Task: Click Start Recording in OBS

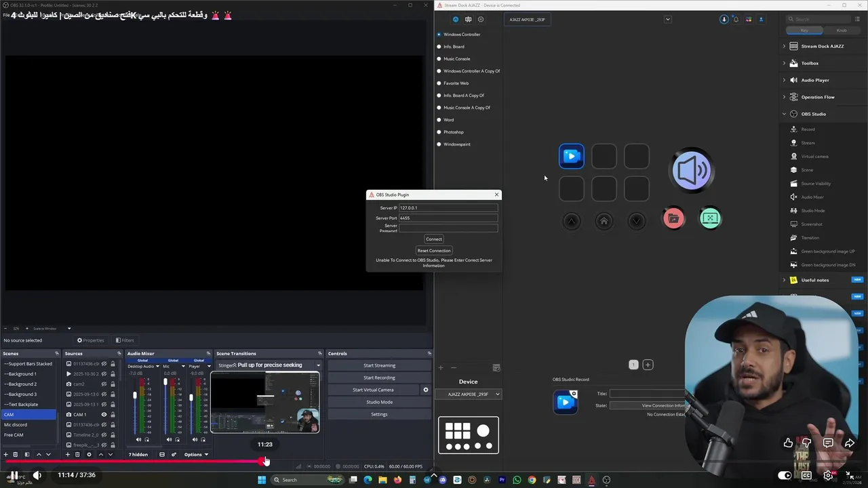Action: click(379, 378)
